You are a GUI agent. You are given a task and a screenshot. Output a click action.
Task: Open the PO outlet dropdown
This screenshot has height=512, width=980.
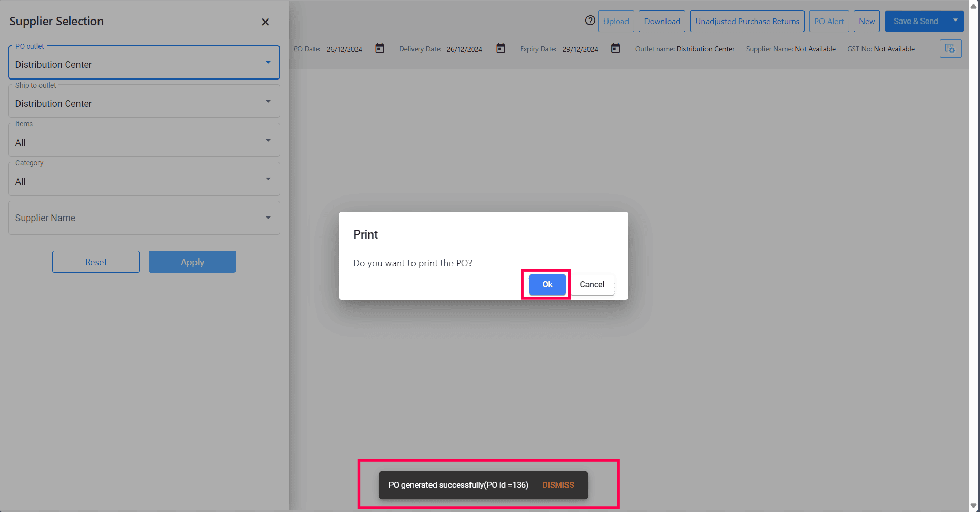(x=144, y=63)
